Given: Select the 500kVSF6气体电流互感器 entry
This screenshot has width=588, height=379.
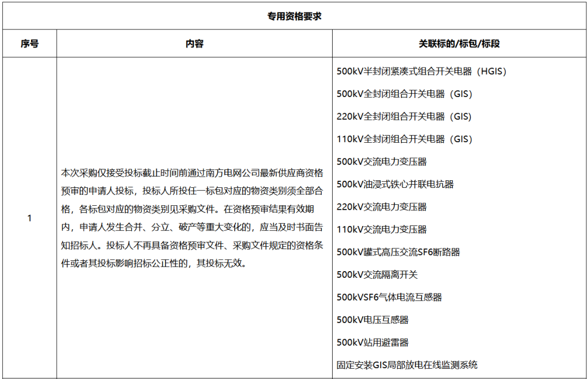Looking at the screenshot, I should click(389, 297).
